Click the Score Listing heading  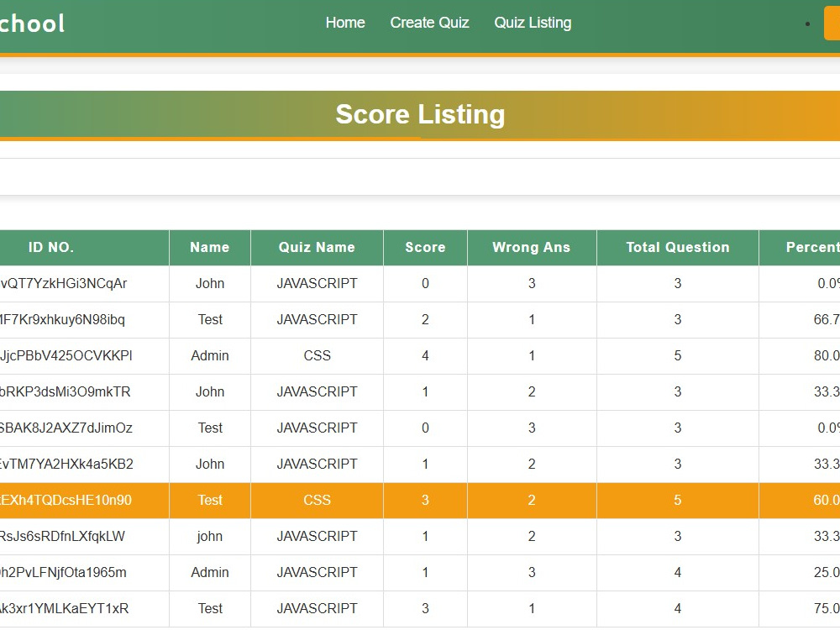420,114
